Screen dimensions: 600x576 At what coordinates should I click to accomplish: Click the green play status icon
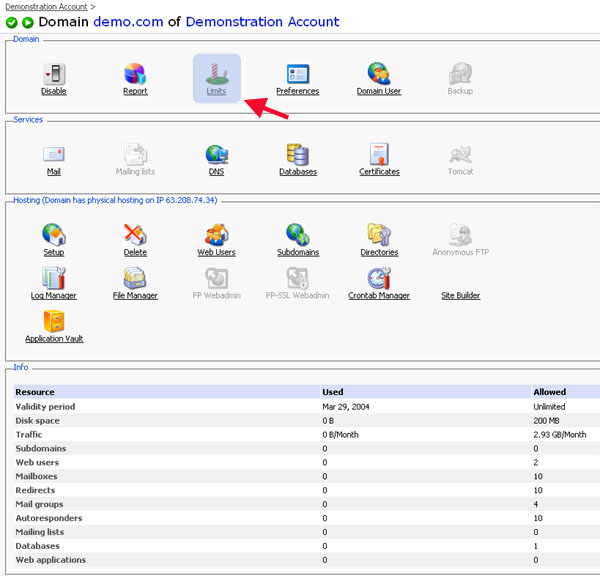coord(28,23)
